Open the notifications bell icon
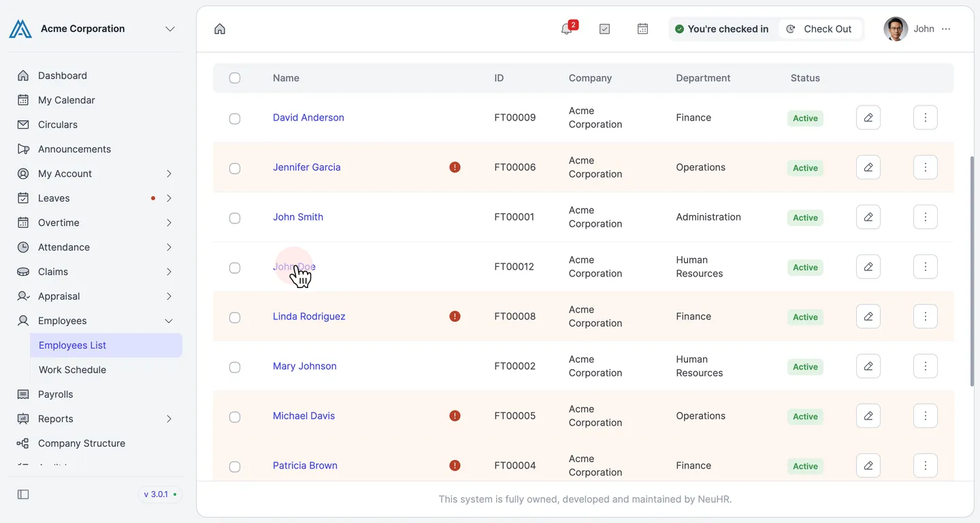This screenshot has width=980, height=523. tap(566, 29)
